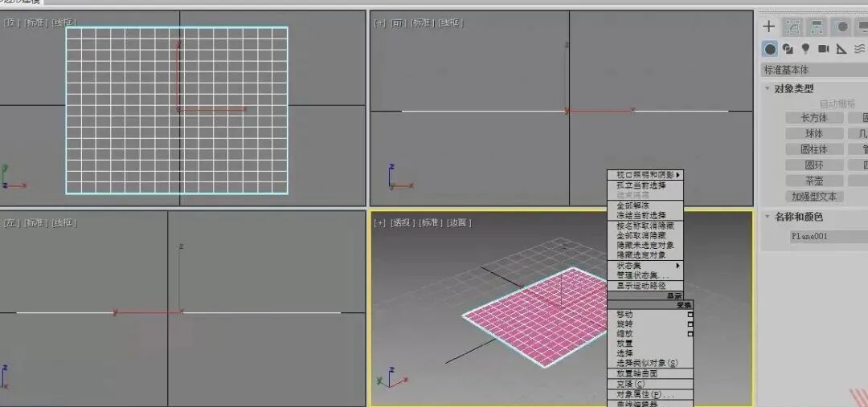Viewport: 868px width, 407px height.
Task: Open the [+] menu of the front viewport
Action: point(379,22)
